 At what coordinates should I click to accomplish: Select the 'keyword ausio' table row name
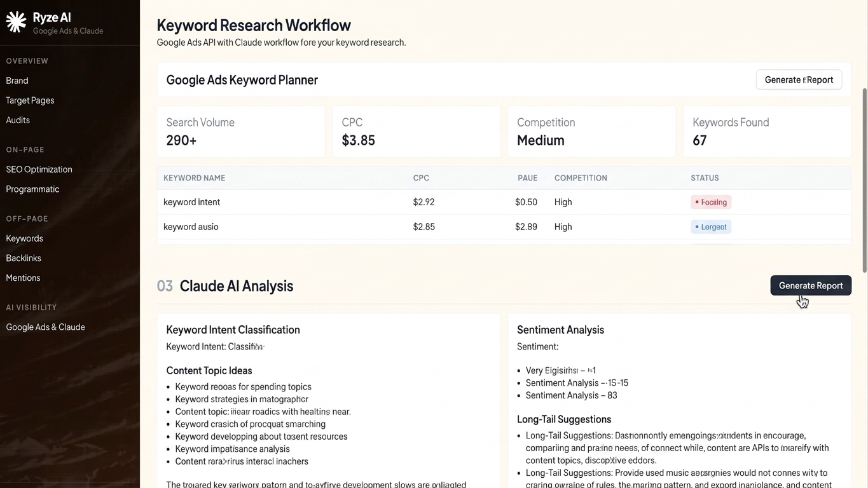tap(191, 227)
